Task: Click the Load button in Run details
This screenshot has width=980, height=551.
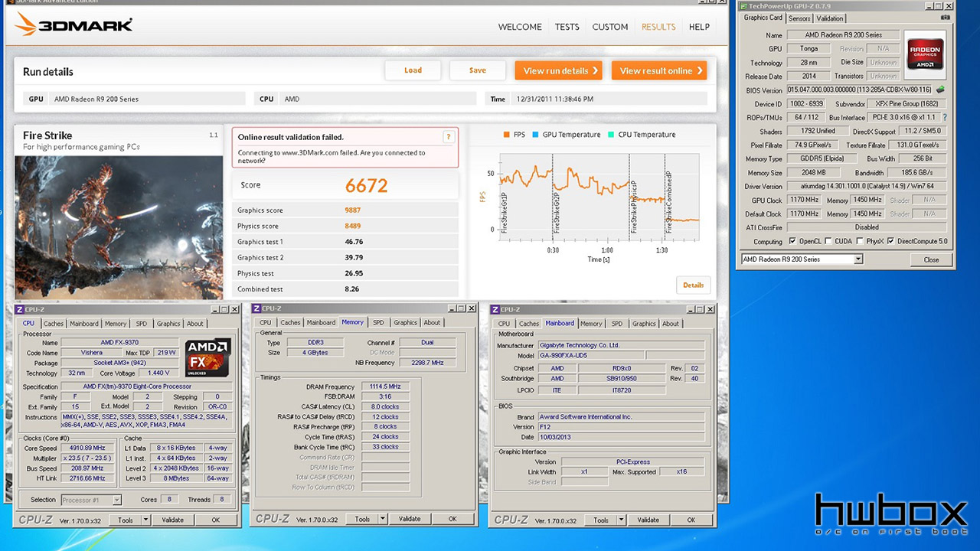Action: [x=413, y=70]
